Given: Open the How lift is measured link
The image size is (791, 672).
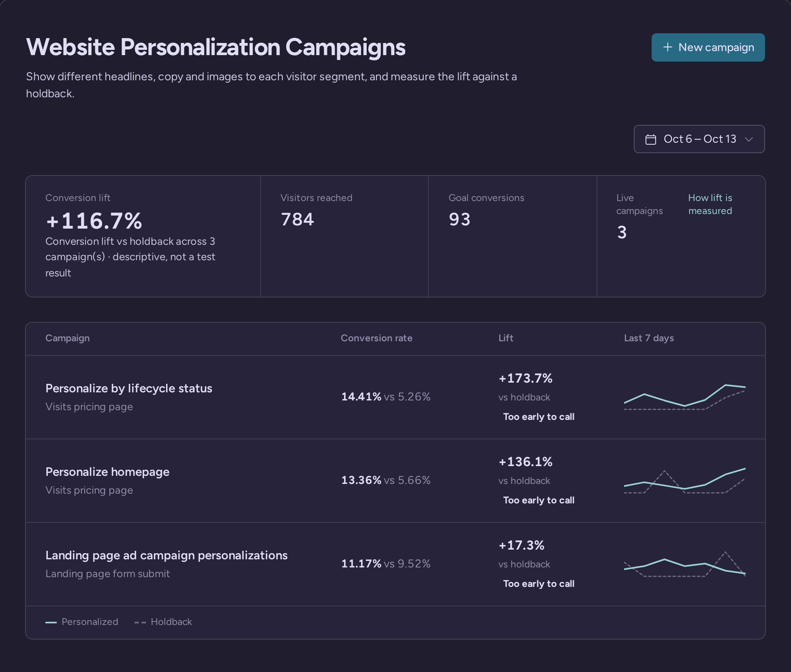Looking at the screenshot, I should point(710,204).
